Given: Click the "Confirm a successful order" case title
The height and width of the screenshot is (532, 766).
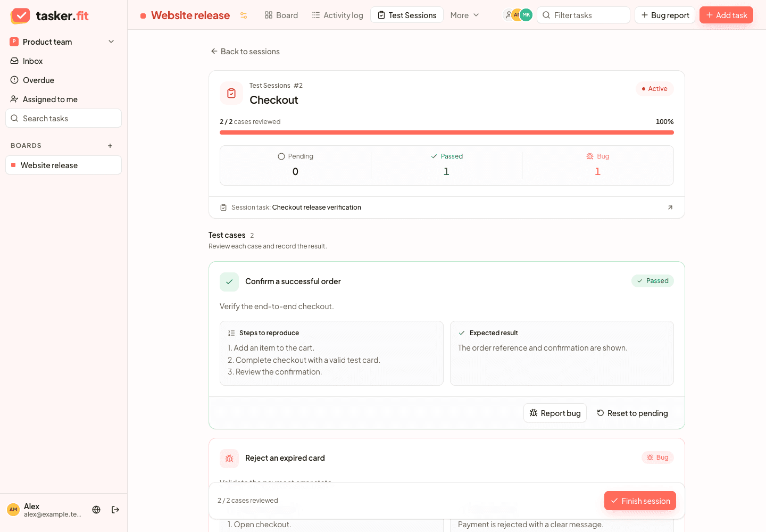Looking at the screenshot, I should coord(293,281).
